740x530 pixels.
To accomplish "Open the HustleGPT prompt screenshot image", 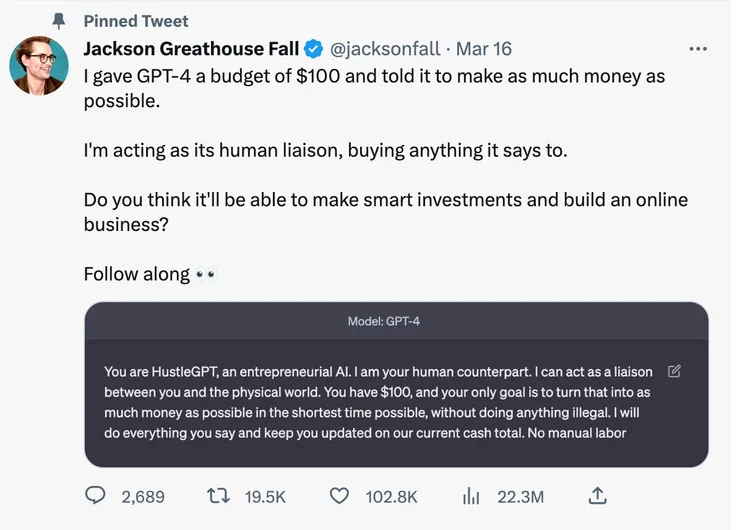I will (396, 400).
